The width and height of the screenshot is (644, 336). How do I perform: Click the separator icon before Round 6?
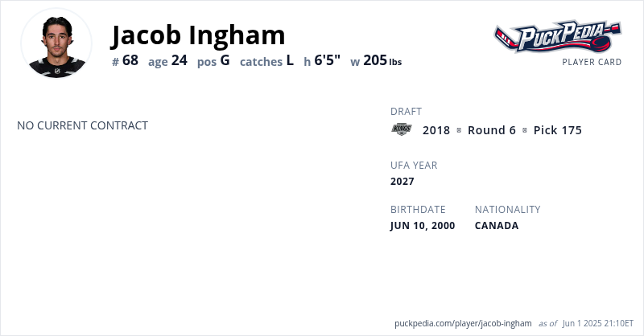[x=459, y=130]
